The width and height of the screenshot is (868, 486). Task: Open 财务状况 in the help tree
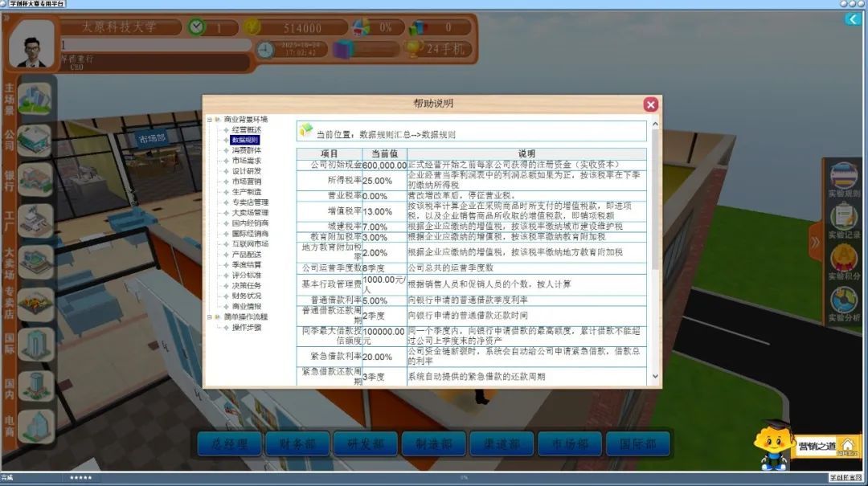click(x=246, y=296)
